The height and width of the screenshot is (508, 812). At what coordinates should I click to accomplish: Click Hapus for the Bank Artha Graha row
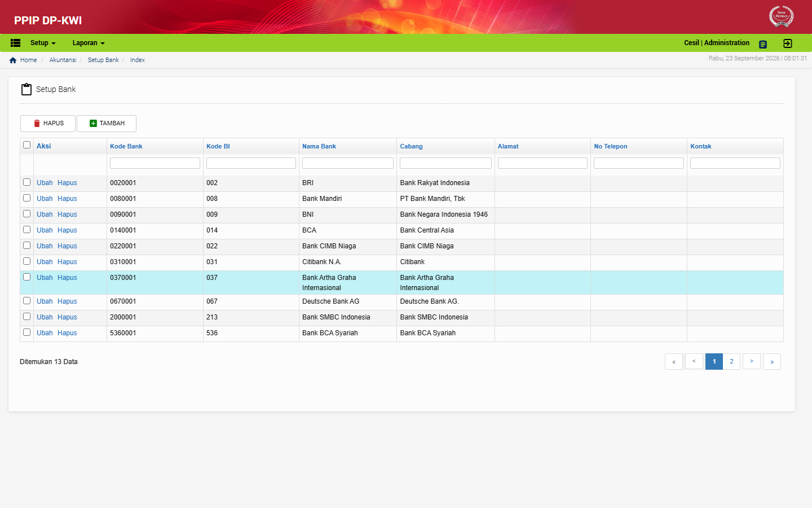67,278
